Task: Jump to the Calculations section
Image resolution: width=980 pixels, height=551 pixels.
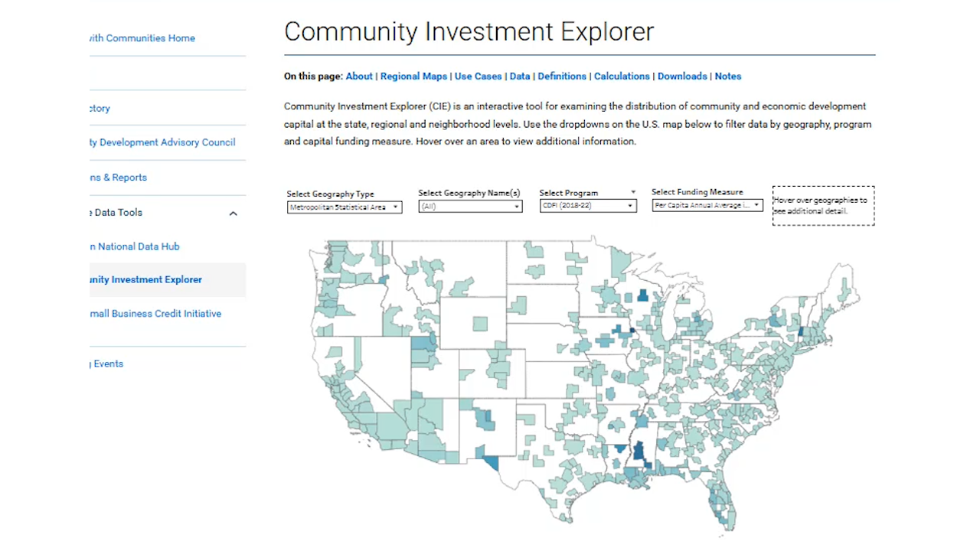Action: [622, 77]
